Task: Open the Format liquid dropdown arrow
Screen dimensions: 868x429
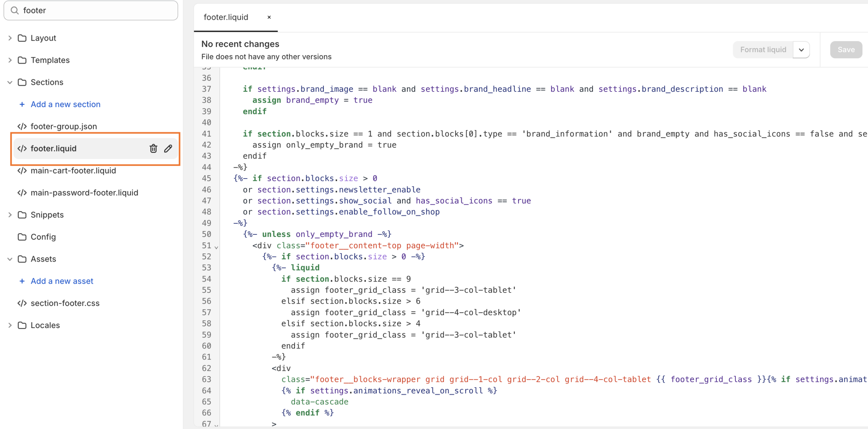Action: [801, 50]
